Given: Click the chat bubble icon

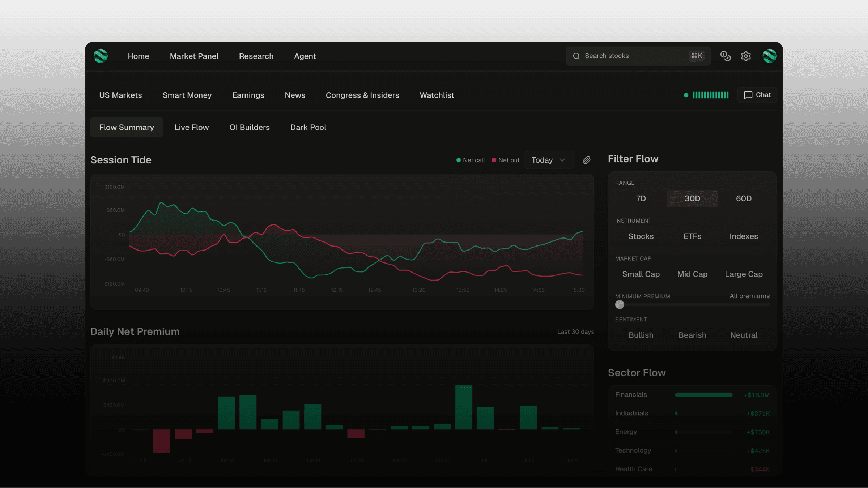Looking at the screenshot, I should pos(748,95).
